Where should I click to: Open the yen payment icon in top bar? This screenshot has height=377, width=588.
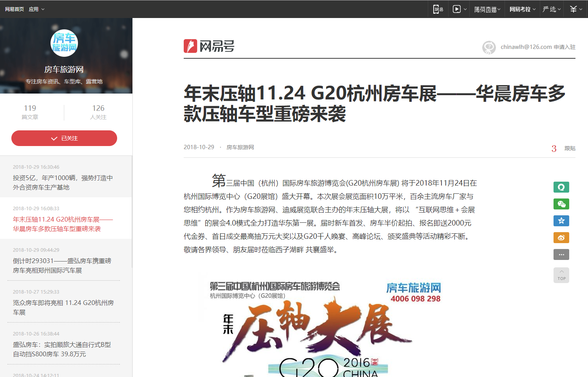574,9
